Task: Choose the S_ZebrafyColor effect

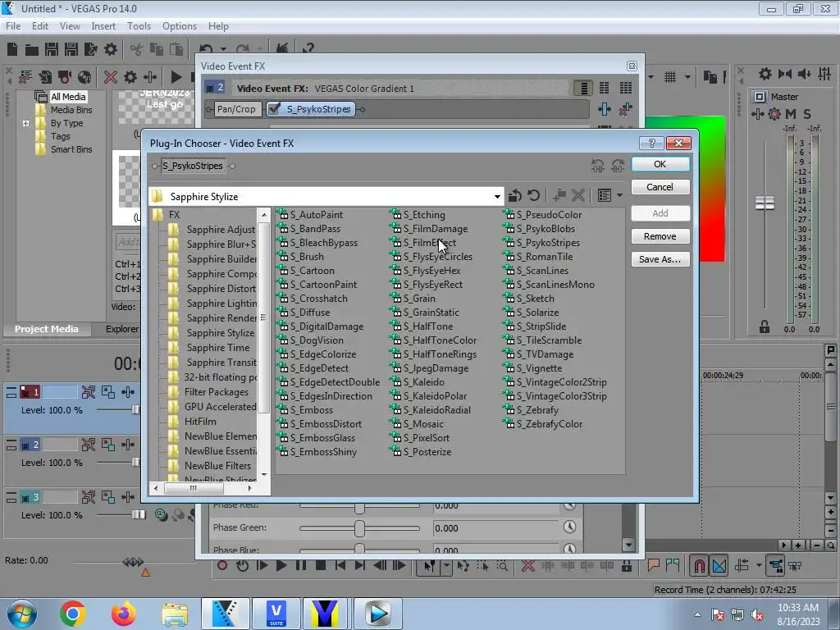Action: [543, 424]
